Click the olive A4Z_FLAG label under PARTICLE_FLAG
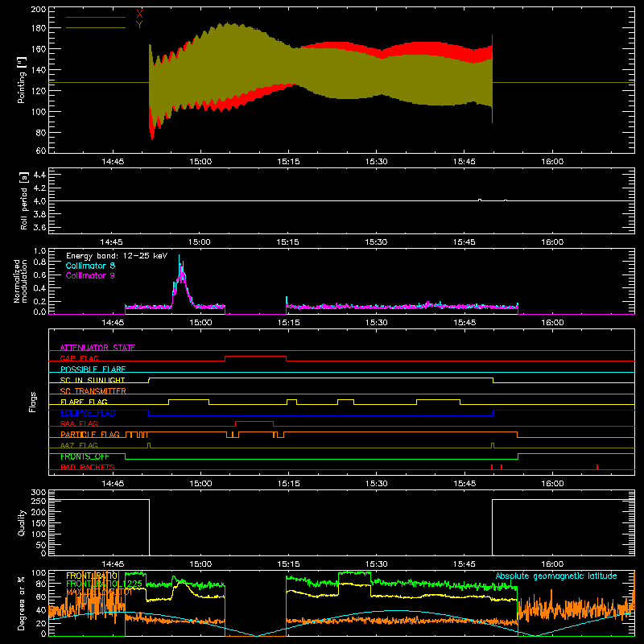 coord(79,445)
